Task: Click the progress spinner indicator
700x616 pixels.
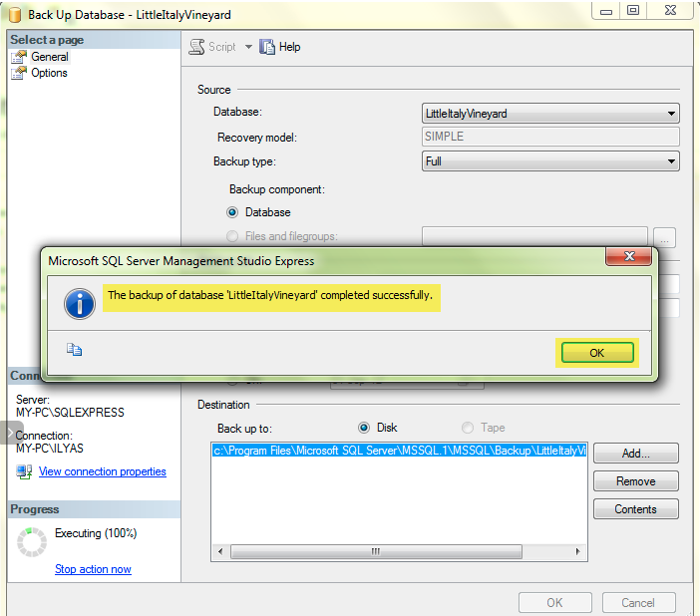Action: coord(32,542)
